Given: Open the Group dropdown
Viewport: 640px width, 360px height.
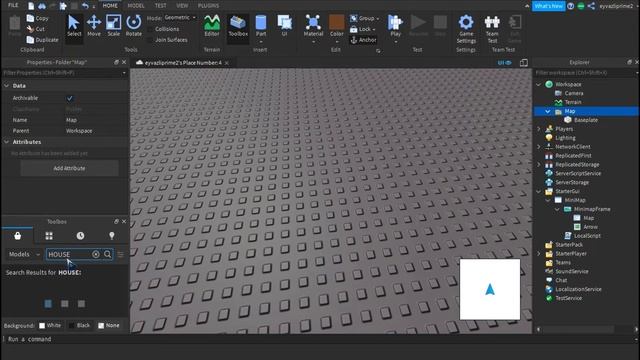Looking at the screenshot, I should pos(364,18).
